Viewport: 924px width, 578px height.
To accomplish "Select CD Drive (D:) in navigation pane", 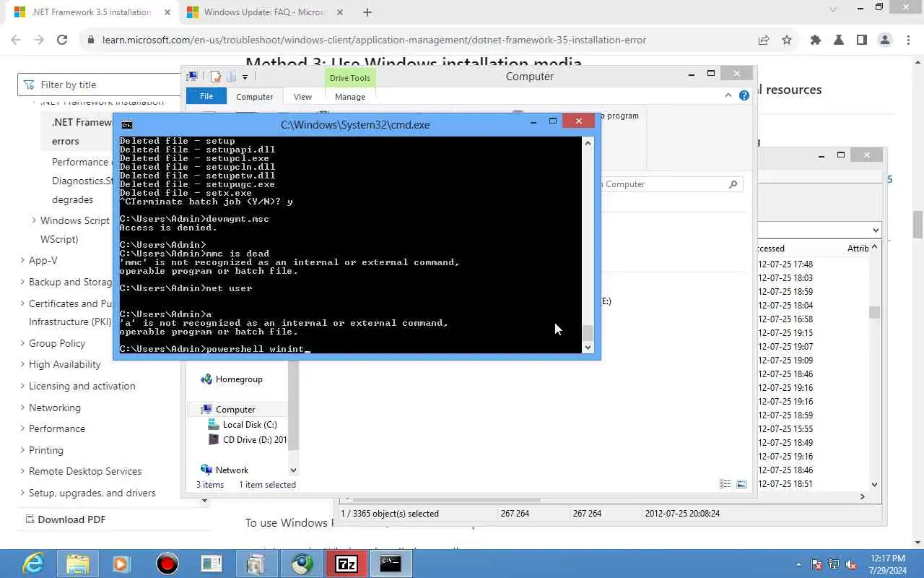I will 247,440.
